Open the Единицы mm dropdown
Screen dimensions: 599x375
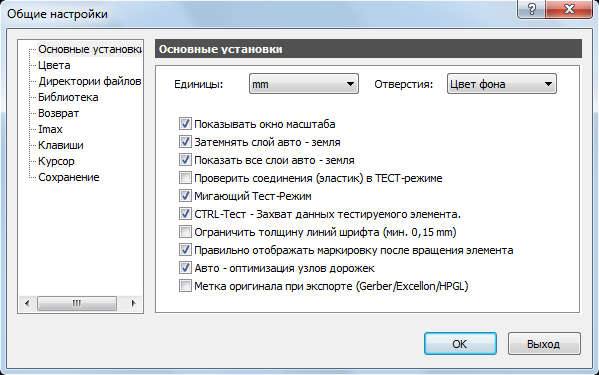(x=304, y=84)
